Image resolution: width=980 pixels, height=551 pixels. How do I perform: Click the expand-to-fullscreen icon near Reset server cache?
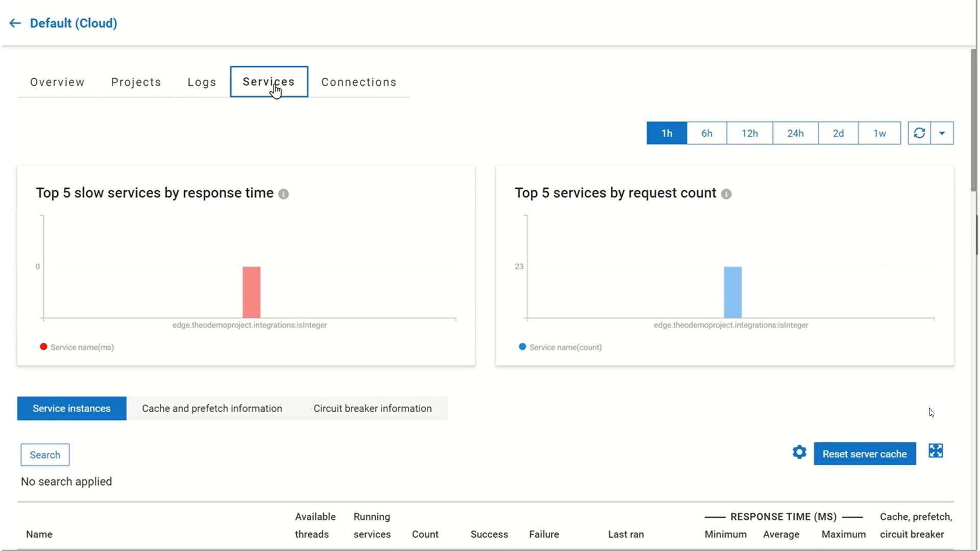point(937,451)
